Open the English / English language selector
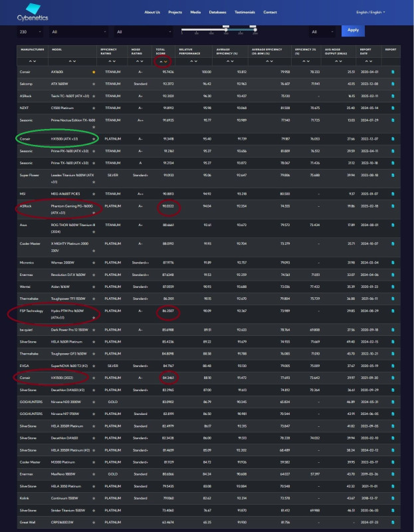Screen dimensions: 414x532 [x=371, y=12]
